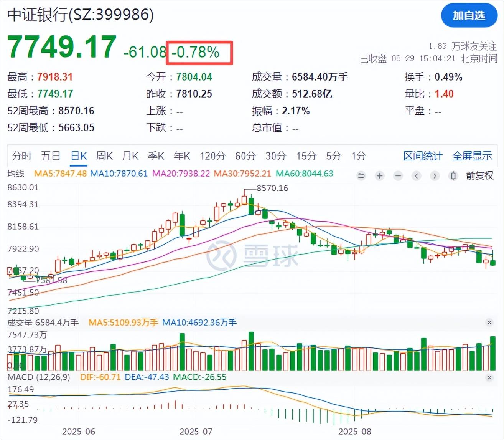The image size is (504, 440).
Task: Switch to the 五日 five-day tab
Action: pos(50,156)
